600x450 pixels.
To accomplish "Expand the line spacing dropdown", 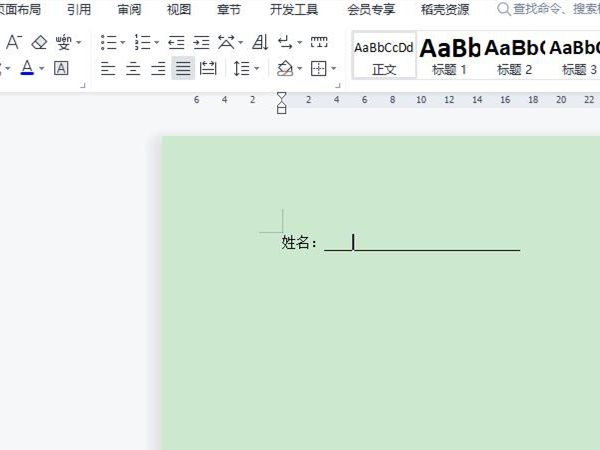I will click(256, 68).
